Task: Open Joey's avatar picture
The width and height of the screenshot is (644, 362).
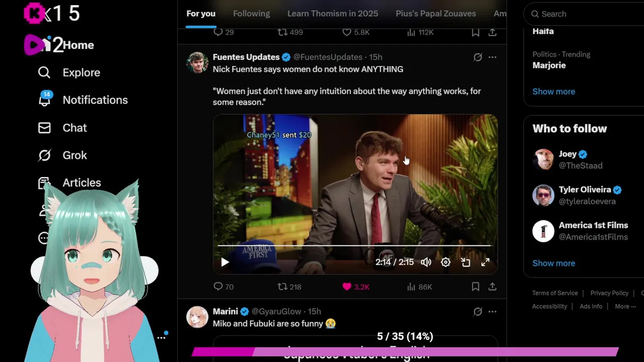Action: pos(543,159)
